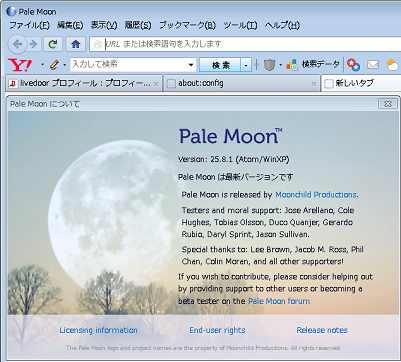Image resolution: width=401 pixels, height=362 pixels.
Task: Click the pencil highlighter icon in Yahoo toolbar
Action: click(54, 65)
